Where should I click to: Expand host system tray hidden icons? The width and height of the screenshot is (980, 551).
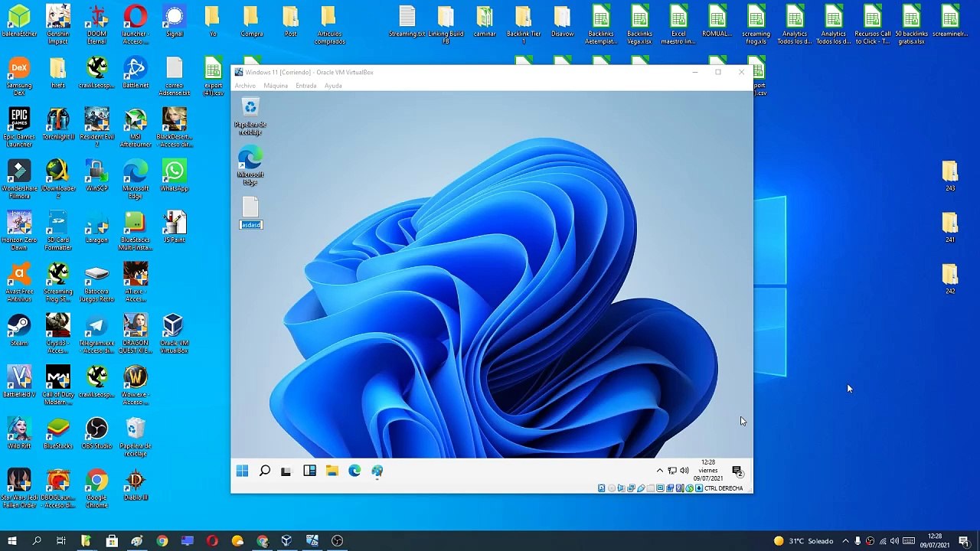coord(845,541)
